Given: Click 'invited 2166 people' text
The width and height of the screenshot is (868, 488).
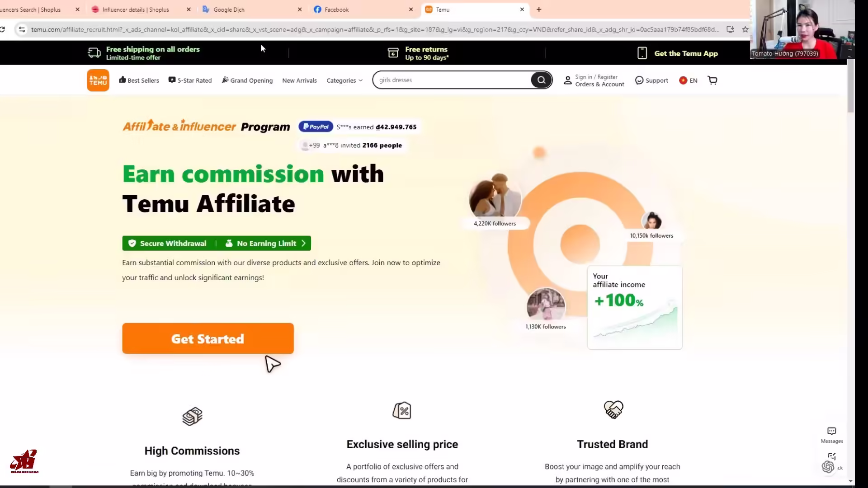Looking at the screenshot, I should pyautogui.click(x=371, y=145).
